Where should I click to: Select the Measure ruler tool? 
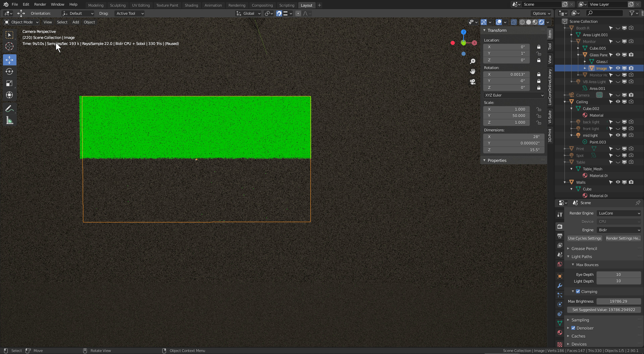[9, 121]
